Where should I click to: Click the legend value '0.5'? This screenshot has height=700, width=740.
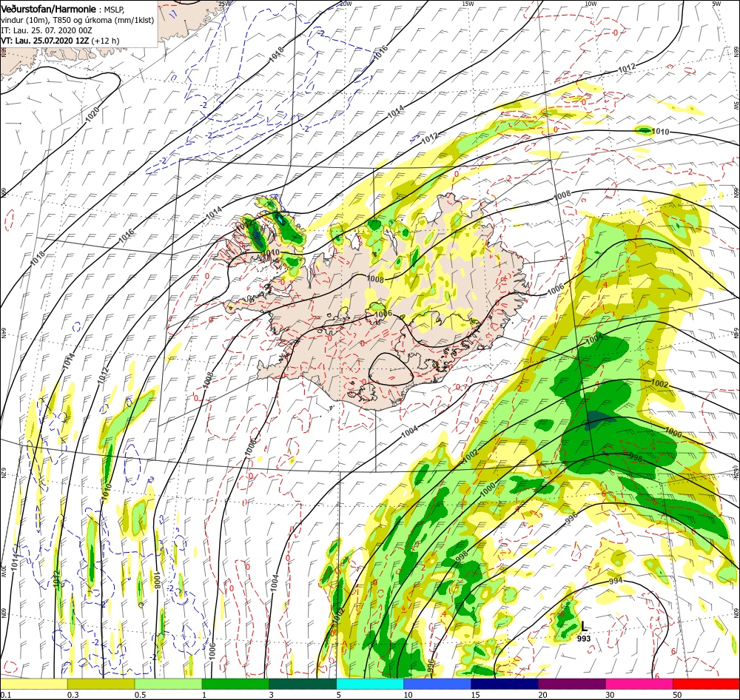tap(140, 695)
